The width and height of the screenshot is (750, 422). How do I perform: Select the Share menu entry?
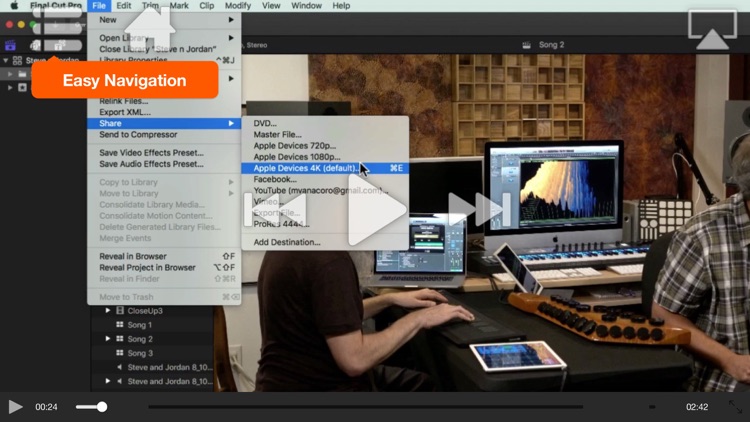[x=164, y=123]
